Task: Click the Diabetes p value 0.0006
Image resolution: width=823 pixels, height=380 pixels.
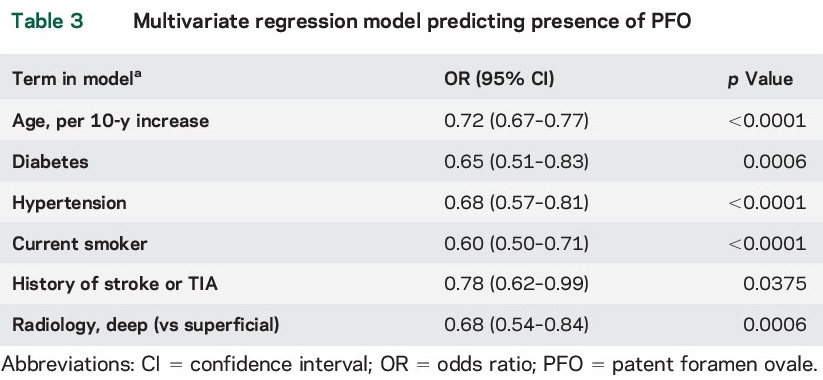Action: 775,162
